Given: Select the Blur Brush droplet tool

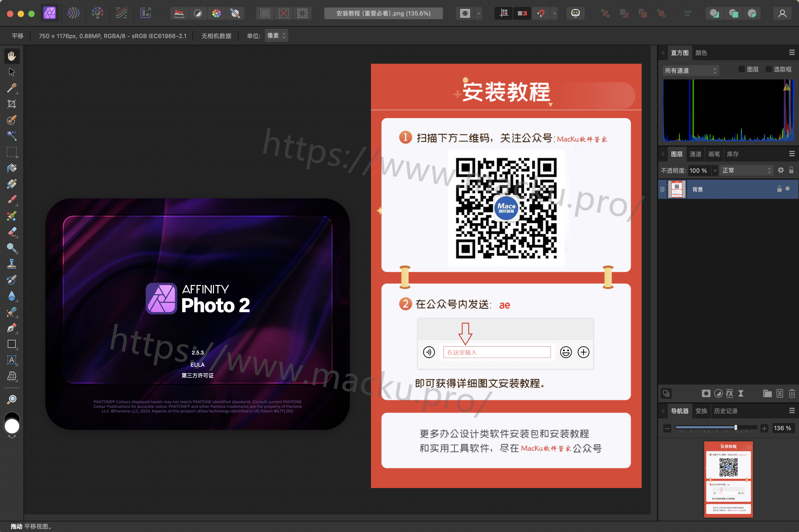Looking at the screenshot, I should [12, 296].
